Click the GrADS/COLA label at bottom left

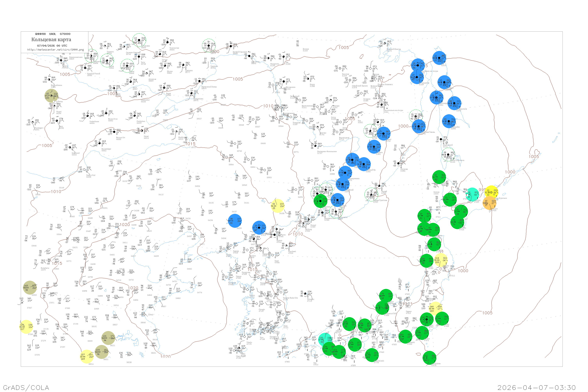pyautogui.click(x=26, y=387)
